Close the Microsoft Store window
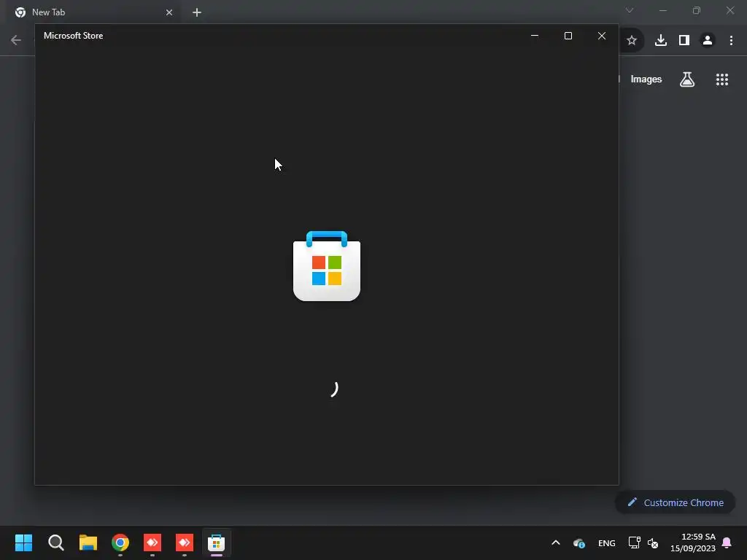 pyautogui.click(x=602, y=36)
